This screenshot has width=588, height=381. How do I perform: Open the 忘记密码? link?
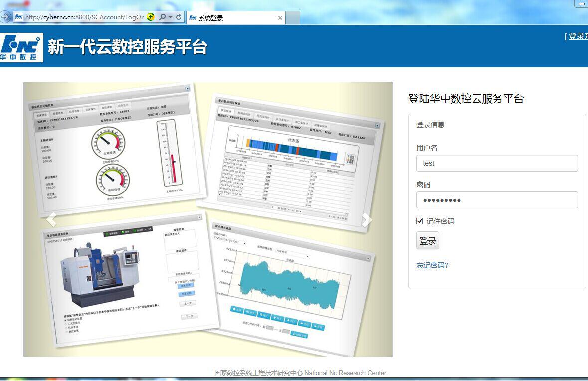click(432, 265)
